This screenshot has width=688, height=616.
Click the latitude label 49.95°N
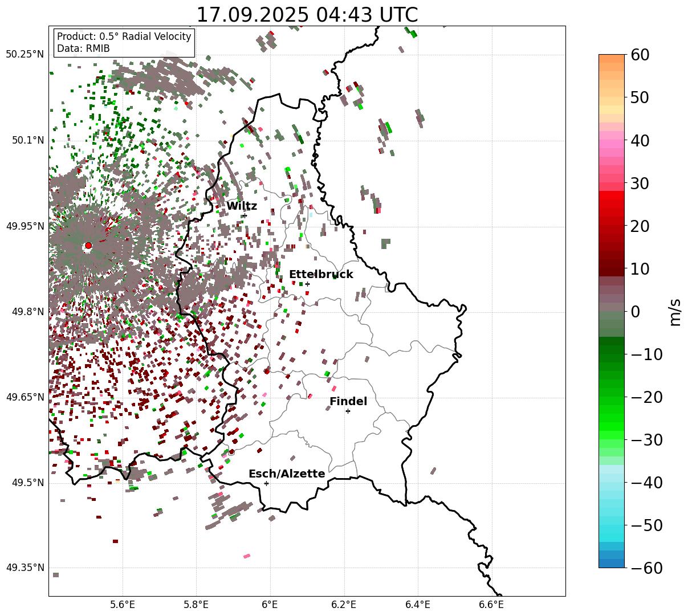[x=25, y=226]
